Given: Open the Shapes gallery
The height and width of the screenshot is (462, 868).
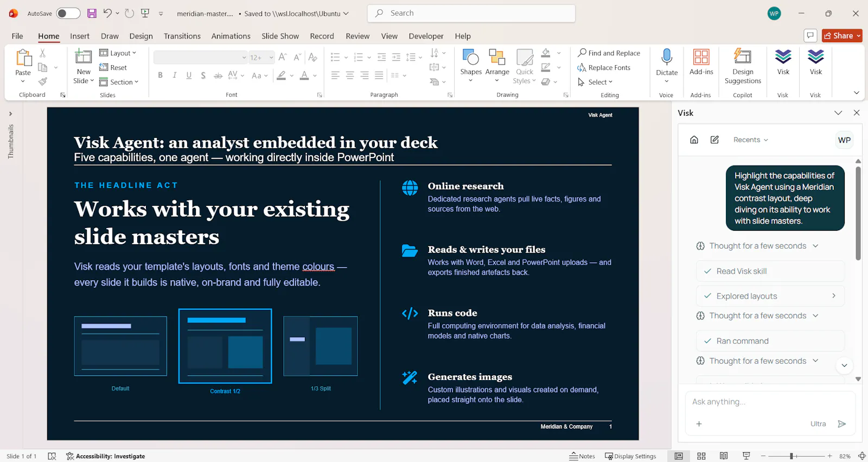Looking at the screenshot, I should coord(471,65).
